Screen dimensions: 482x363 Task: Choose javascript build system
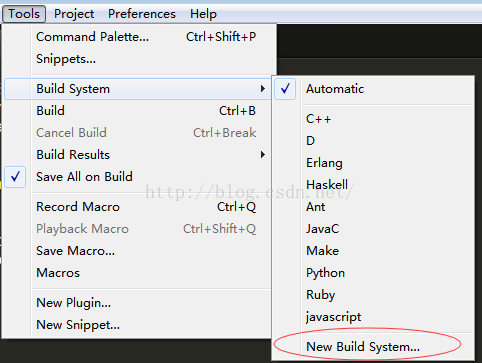tap(373, 317)
